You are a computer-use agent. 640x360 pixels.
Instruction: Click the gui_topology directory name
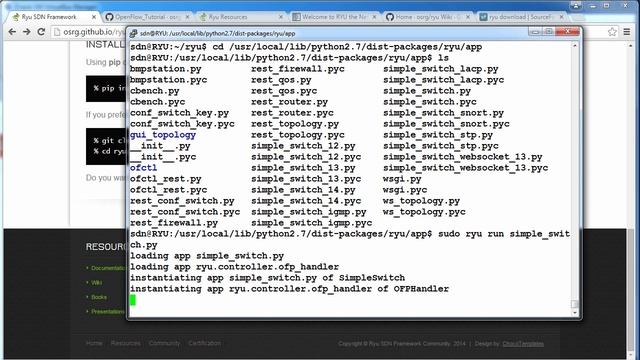[x=163, y=135]
